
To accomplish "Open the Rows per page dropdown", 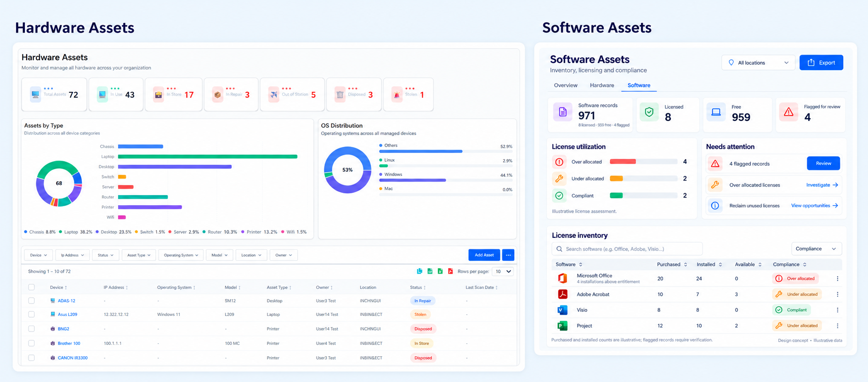I will click(x=503, y=271).
